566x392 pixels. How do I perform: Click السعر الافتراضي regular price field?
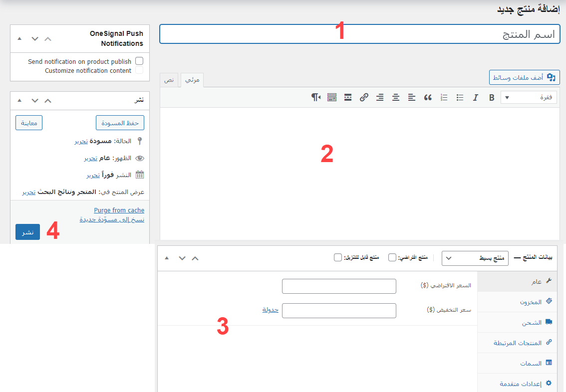tap(339, 286)
